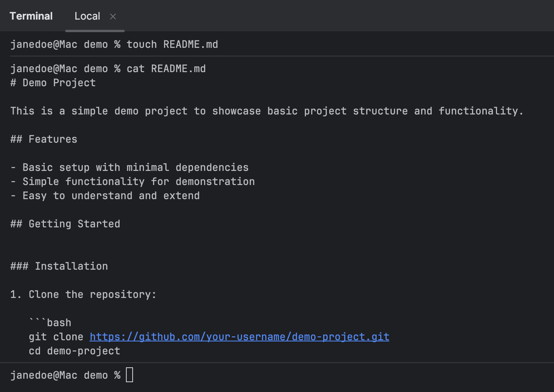Select the Basic setup bullet line

[129, 167]
